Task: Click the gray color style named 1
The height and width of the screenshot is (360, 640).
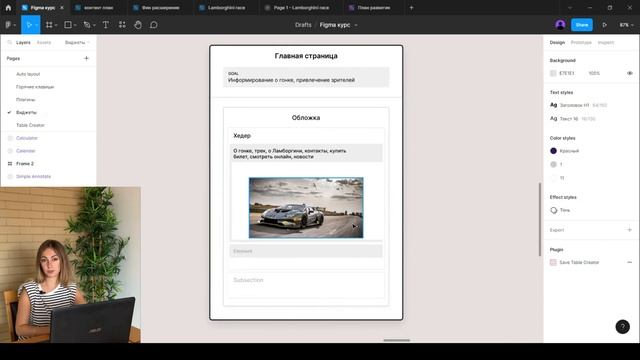Action: (x=553, y=164)
